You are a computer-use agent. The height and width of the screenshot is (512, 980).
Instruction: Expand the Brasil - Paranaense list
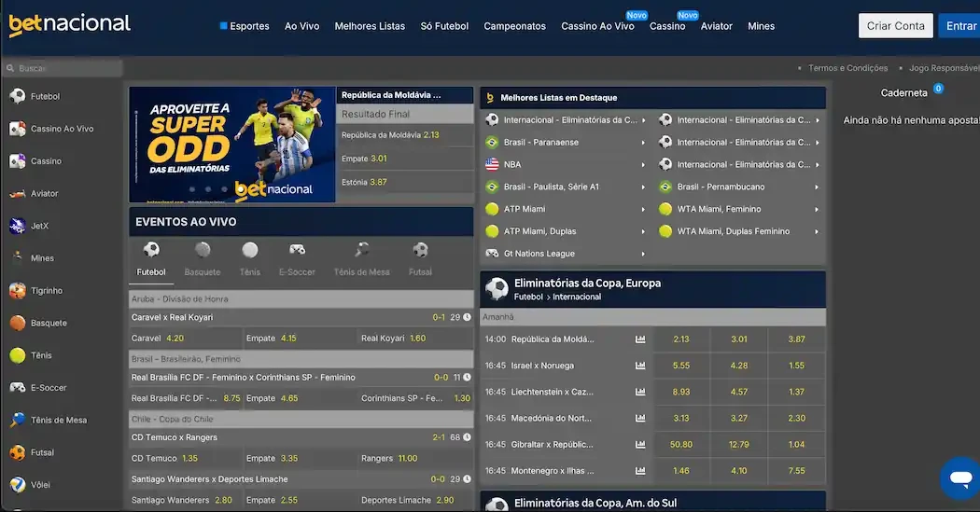point(643,143)
